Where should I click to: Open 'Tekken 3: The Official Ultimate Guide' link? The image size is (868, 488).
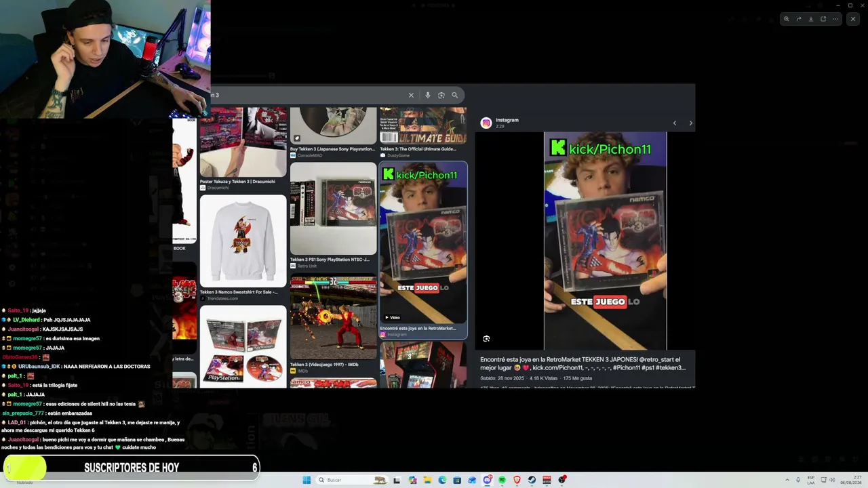click(418, 149)
